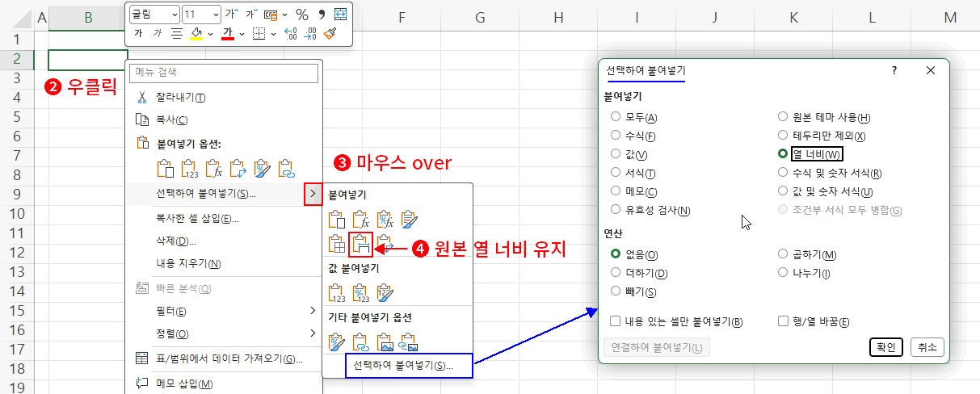This screenshot has width=980, height=394.
Task: Click paste values (123) icon in 붙여넣기 옵션 row
Action: point(190,168)
